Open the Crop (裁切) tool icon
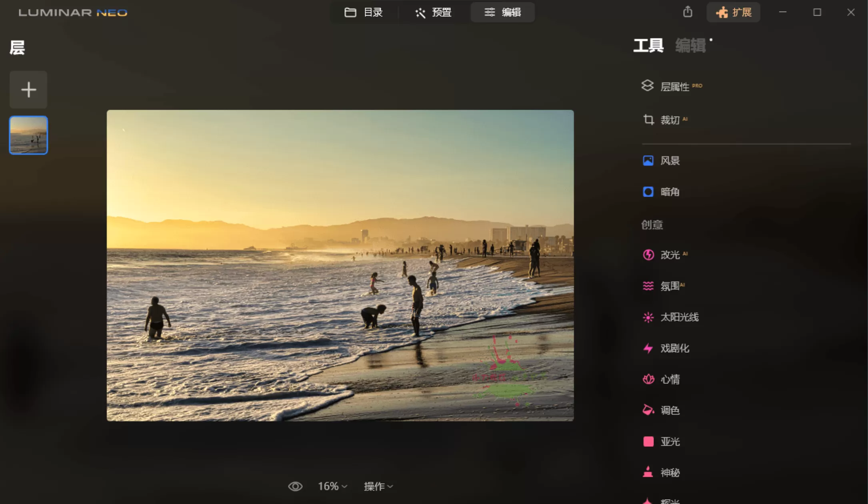The height and width of the screenshot is (504, 868). [x=648, y=120]
